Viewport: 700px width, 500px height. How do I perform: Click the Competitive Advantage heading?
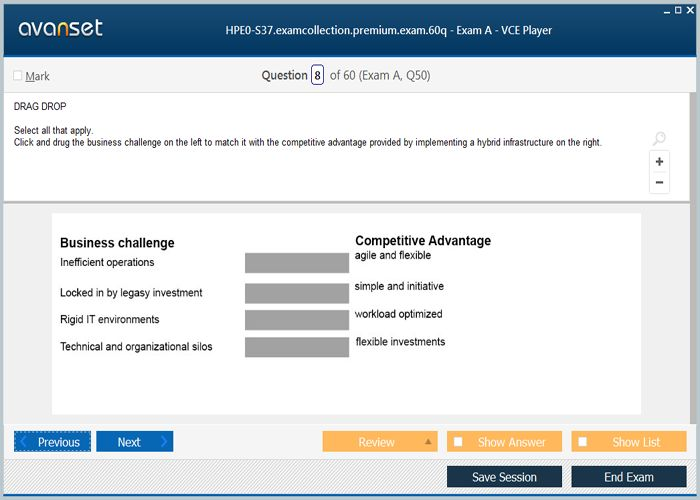[x=423, y=241]
